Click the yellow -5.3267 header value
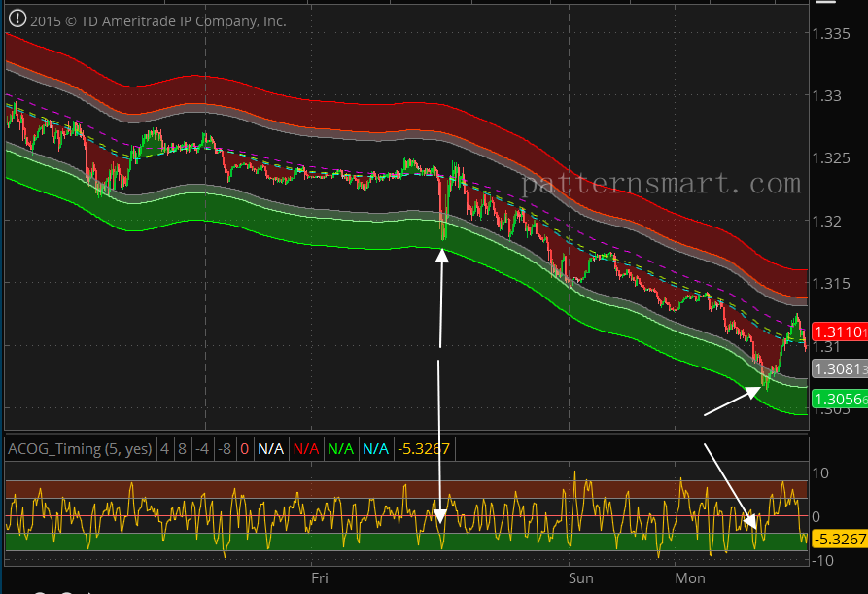 (424, 449)
